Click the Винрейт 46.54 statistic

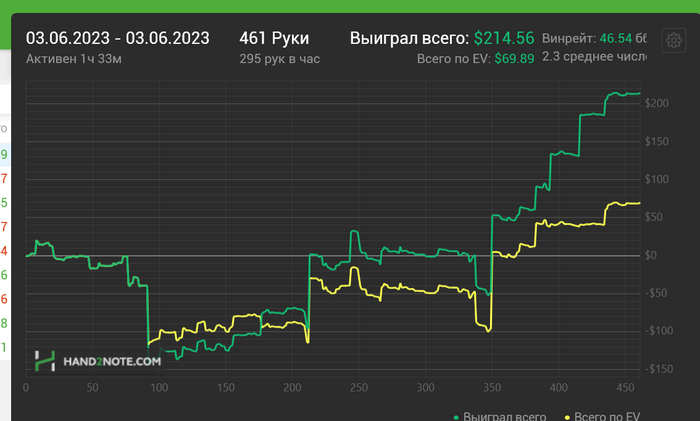click(x=594, y=38)
